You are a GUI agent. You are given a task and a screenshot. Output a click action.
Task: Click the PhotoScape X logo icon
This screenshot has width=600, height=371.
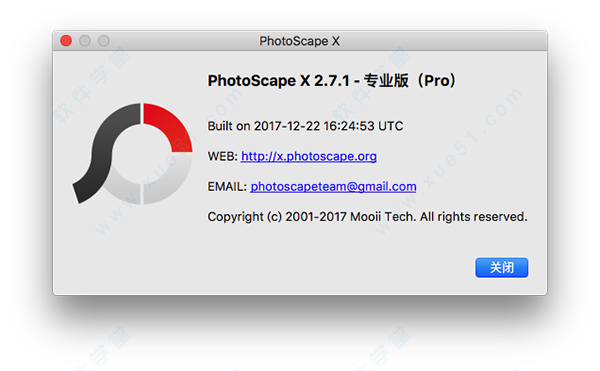coord(132,153)
